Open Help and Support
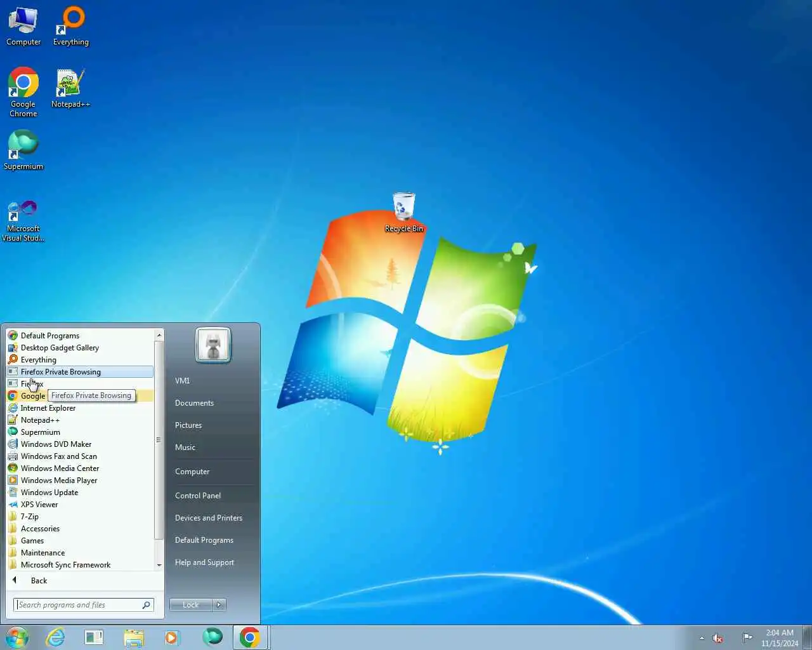Viewport: 812px width, 650px height. click(213, 562)
